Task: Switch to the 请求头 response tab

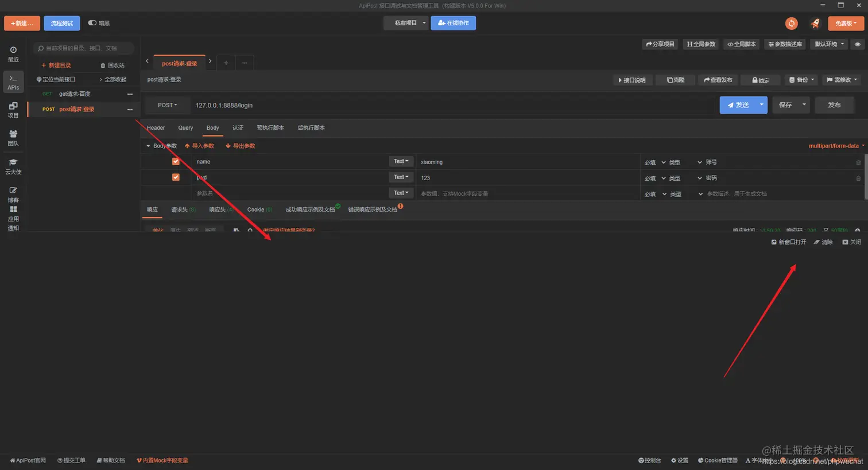Action: point(183,210)
